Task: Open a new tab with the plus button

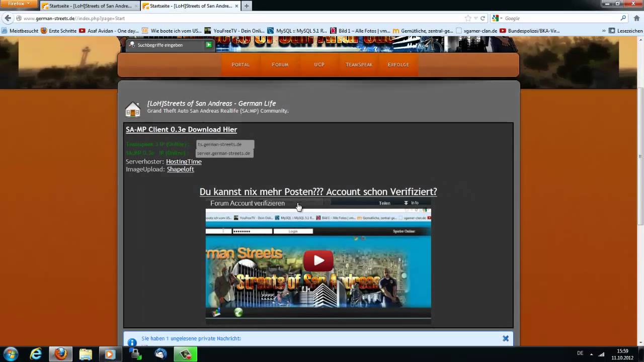Action: coord(247,6)
